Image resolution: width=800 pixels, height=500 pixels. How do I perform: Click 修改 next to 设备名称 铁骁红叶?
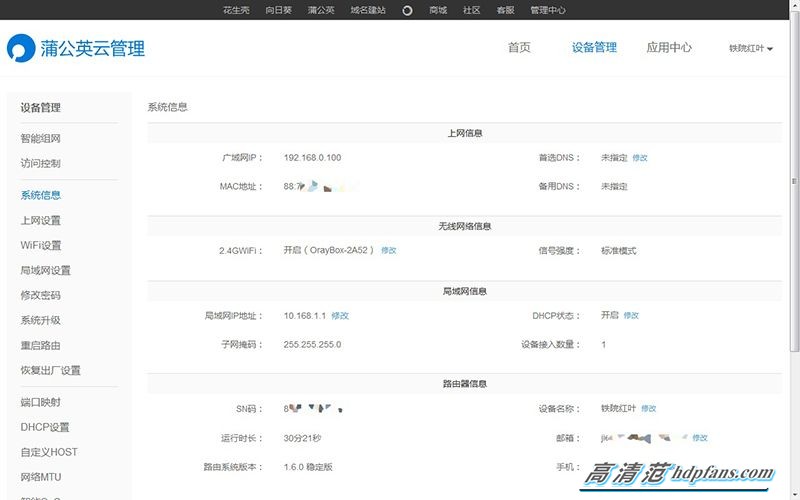648,408
